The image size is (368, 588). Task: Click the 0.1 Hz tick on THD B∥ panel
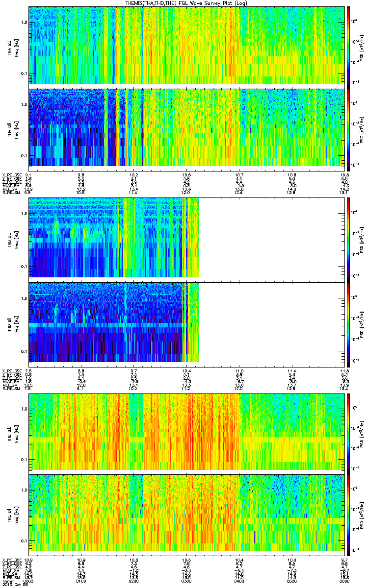click(x=24, y=351)
